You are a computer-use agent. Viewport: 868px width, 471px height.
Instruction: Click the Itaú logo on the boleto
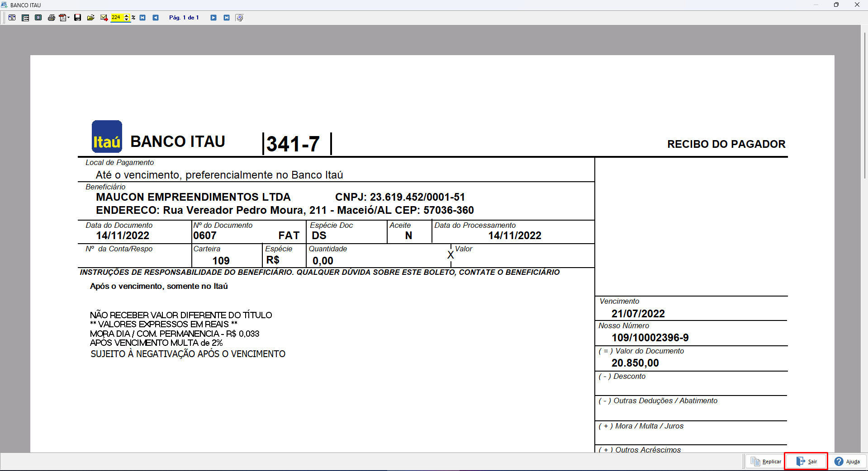coord(107,137)
